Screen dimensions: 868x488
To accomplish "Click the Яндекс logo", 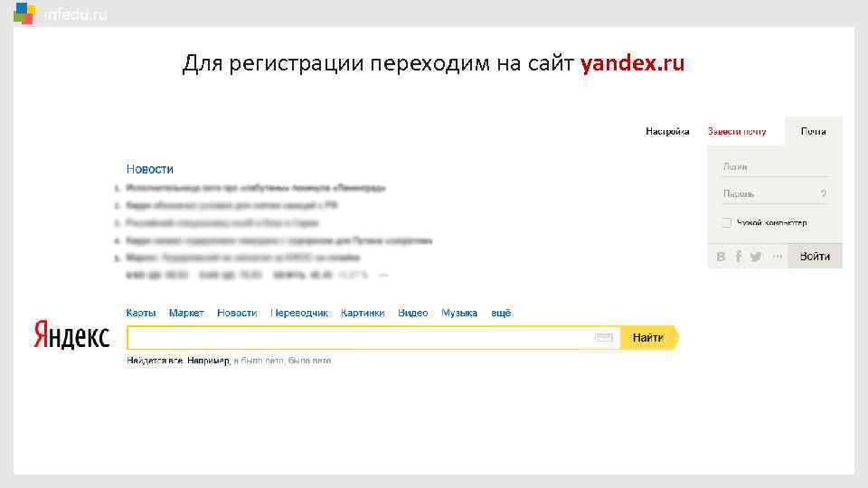I will tap(71, 334).
